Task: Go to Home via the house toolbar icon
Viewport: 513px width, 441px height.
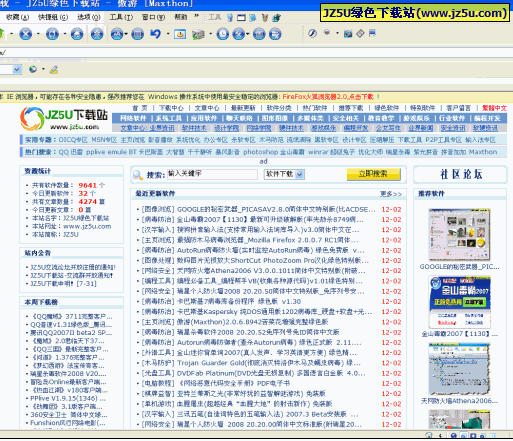Action: coord(77,34)
